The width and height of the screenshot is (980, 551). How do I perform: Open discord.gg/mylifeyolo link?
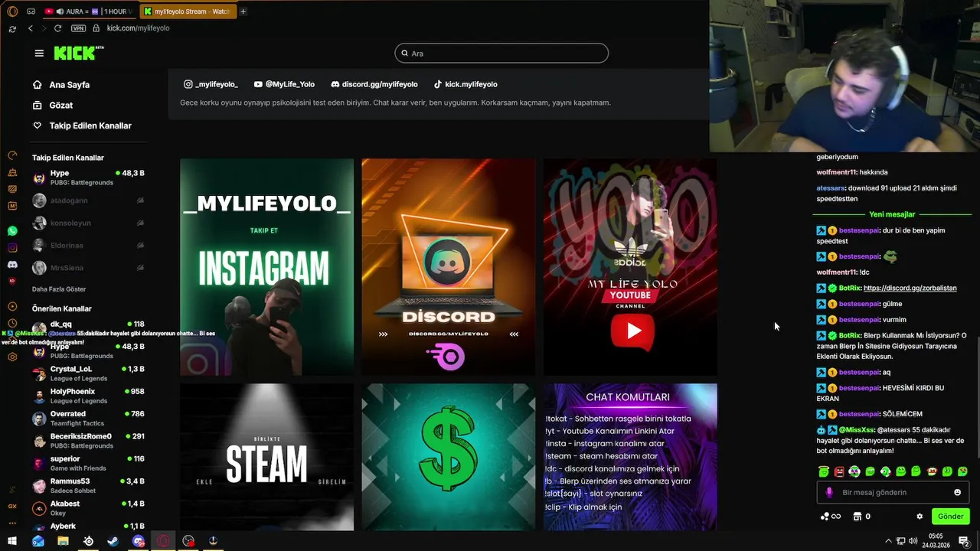click(374, 84)
